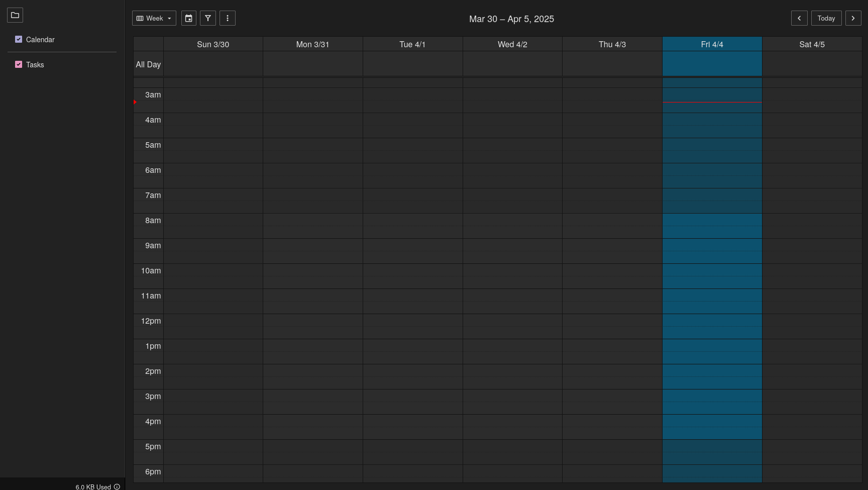The height and width of the screenshot is (490, 868).
Task: Select the Wed 4/2 day header
Action: pyautogui.click(x=512, y=44)
